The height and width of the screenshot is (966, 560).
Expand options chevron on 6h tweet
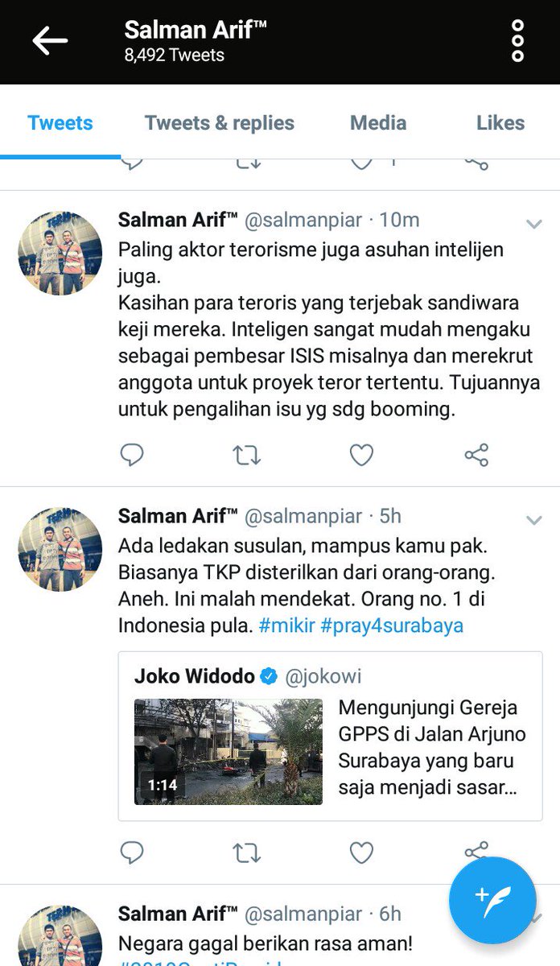(x=533, y=919)
